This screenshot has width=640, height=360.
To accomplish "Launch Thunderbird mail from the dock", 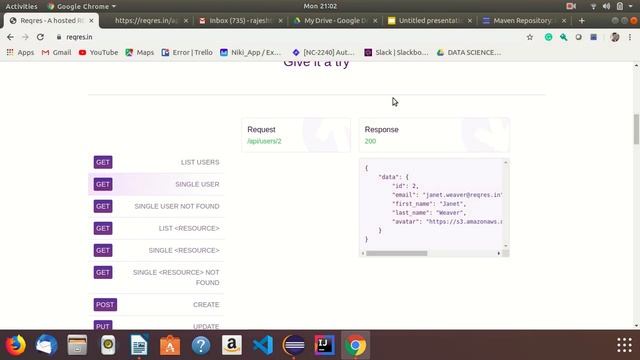I will tap(46, 345).
